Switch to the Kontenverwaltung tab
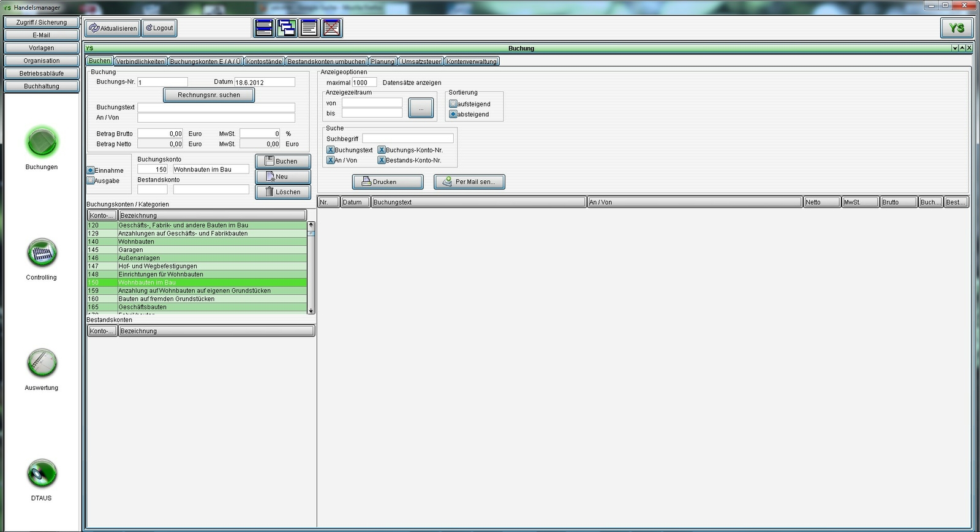 (472, 61)
